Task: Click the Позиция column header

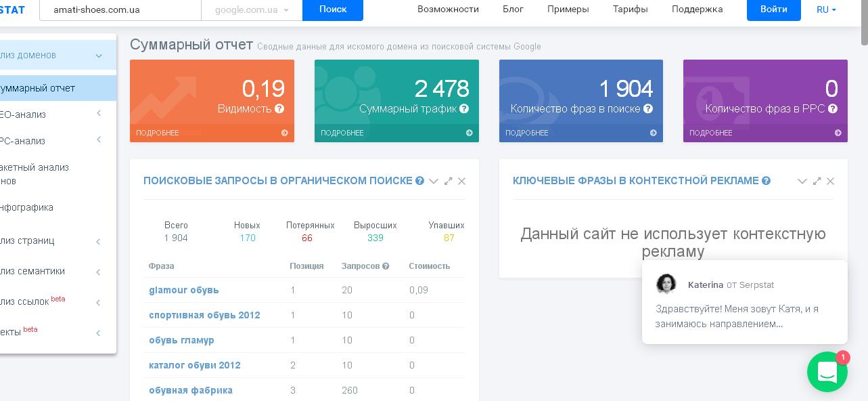Action: 306,266
